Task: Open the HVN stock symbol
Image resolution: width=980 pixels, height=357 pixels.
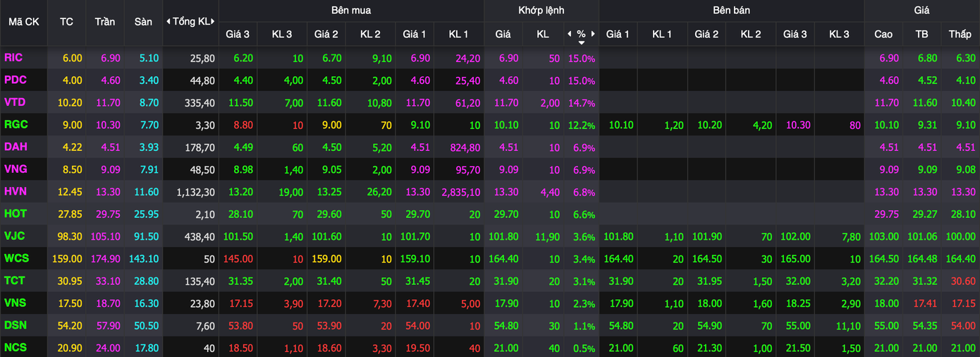Action: 16,192
